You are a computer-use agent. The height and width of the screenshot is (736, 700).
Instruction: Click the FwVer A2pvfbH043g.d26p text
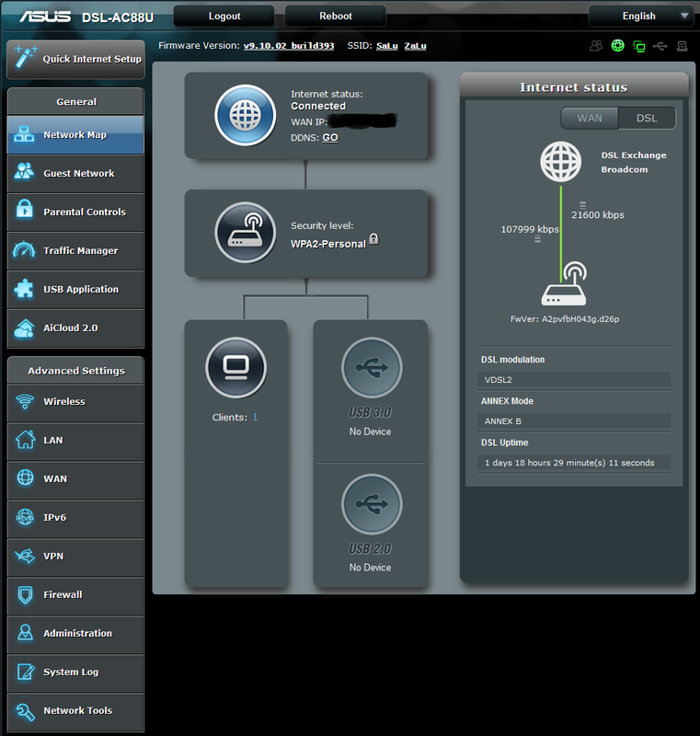[565, 319]
